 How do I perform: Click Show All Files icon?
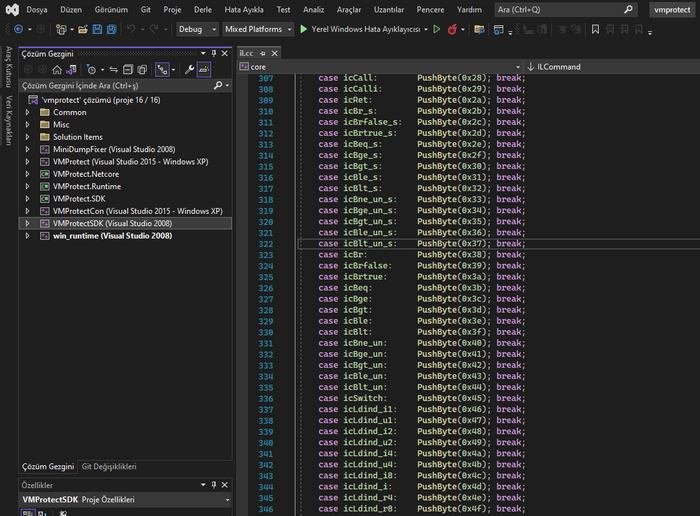pos(142,70)
